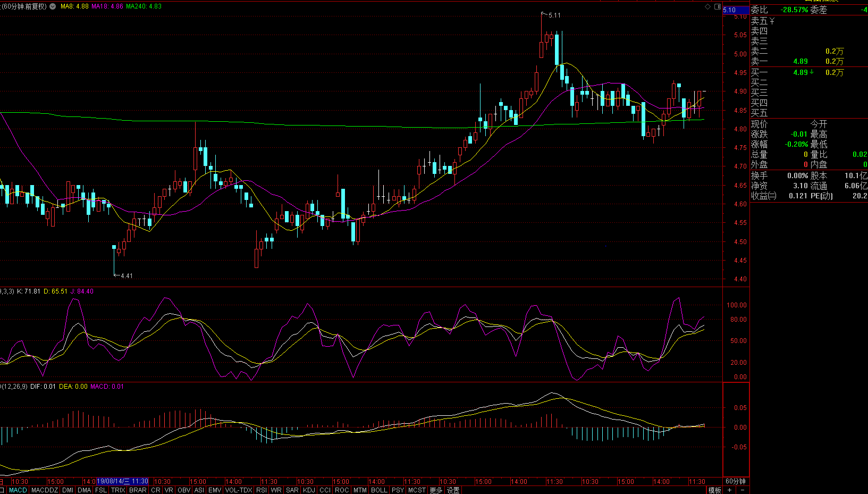
Task: Click the 买五 row label
Action: coord(759,113)
